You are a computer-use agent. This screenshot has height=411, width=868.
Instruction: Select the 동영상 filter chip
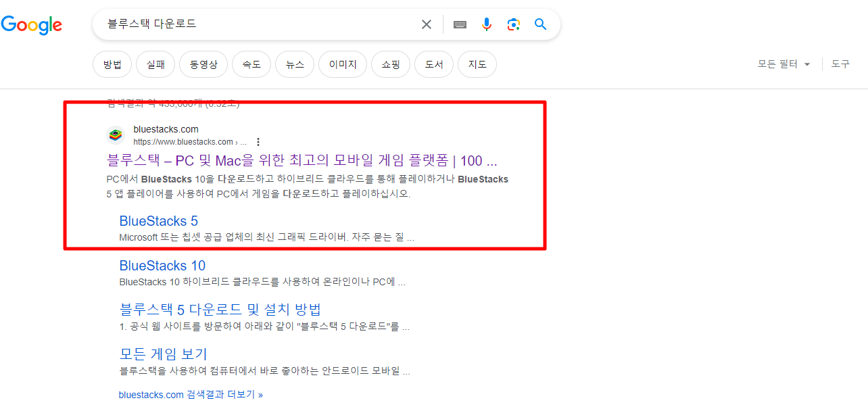(203, 65)
